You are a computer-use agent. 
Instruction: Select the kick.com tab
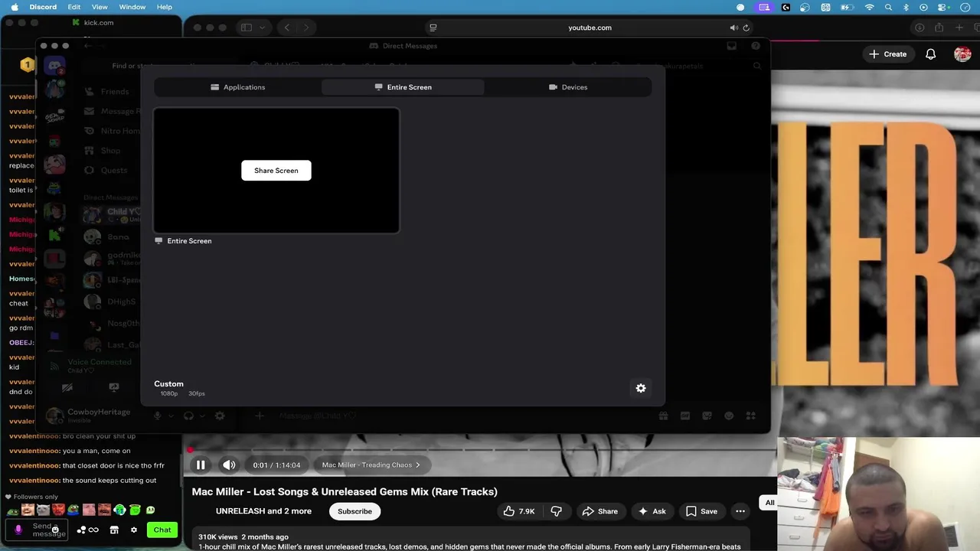click(93, 23)
